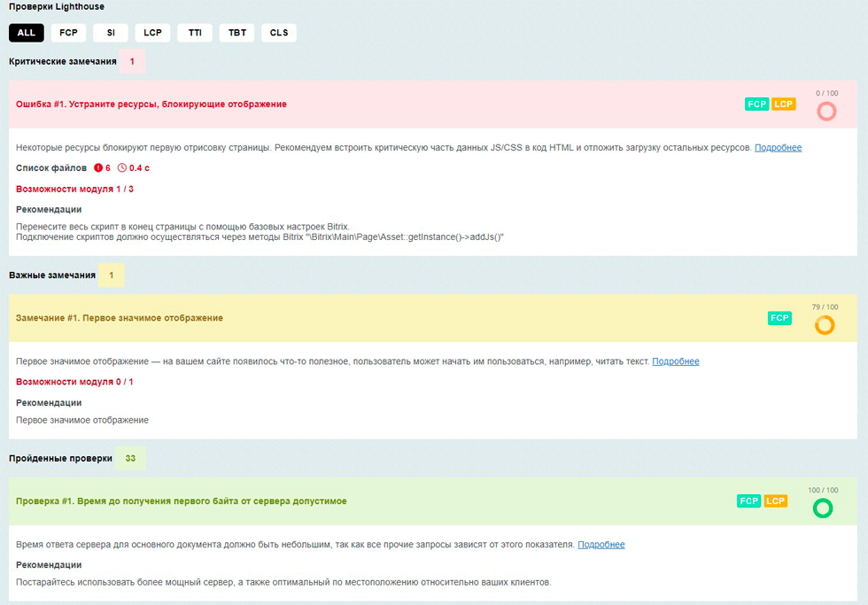Open Подробнее link in Ошибка #1 description
The width and height of the screenshot is (868, 605).
point(778,147)
